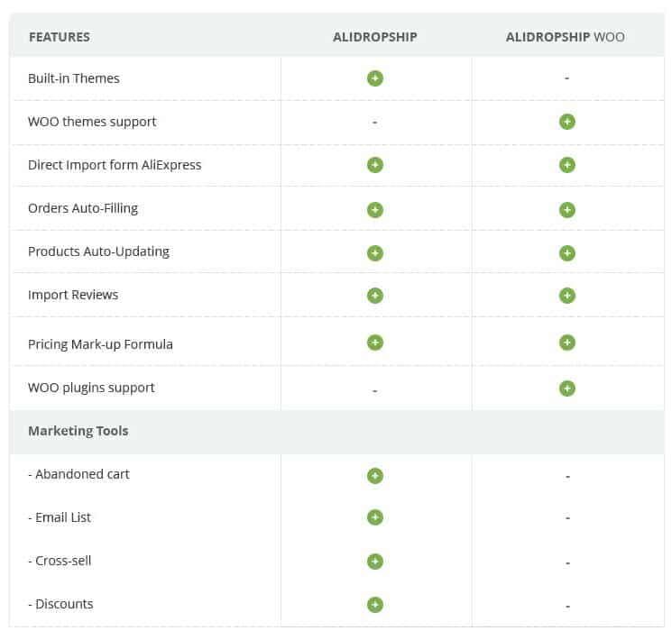Click the green plus icon for Abandoned cart
Image resolution: width=672 pixels, height=640 pixels.
pyautogui.click(x=375, y=476)
